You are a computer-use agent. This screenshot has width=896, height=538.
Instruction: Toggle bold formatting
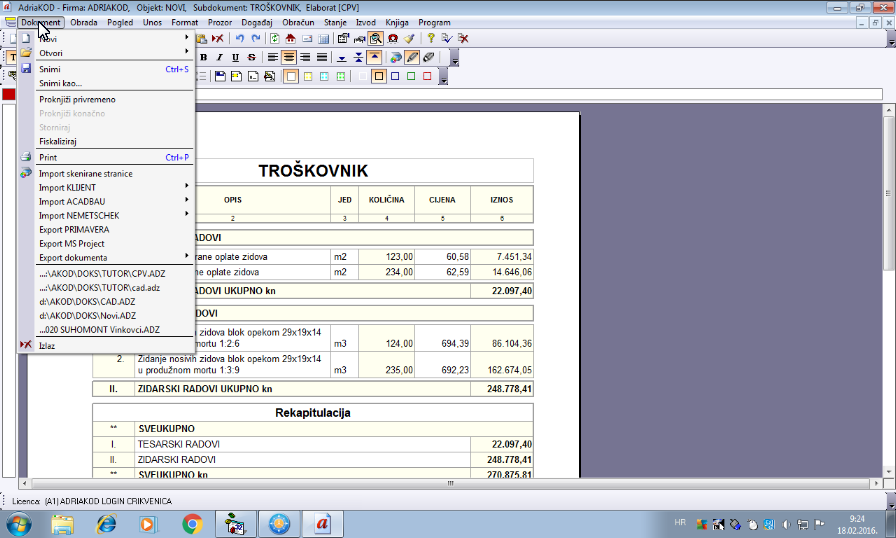pyautogui.click(x=203, y=57)
